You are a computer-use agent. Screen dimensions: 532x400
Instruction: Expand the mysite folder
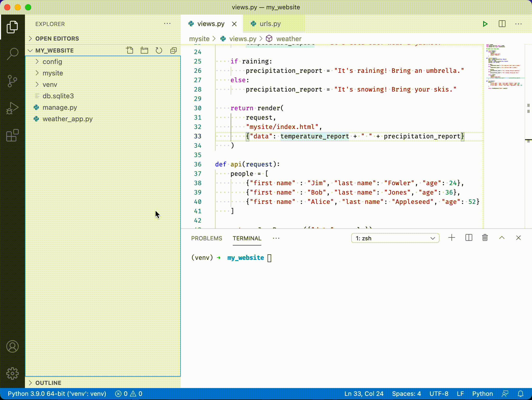(53, 73)
